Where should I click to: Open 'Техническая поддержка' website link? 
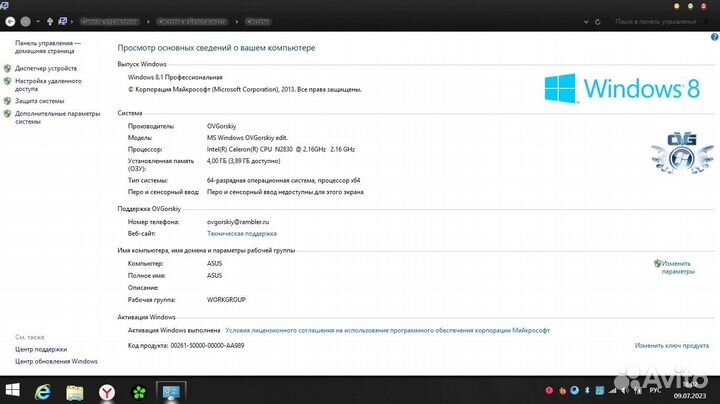242,234
